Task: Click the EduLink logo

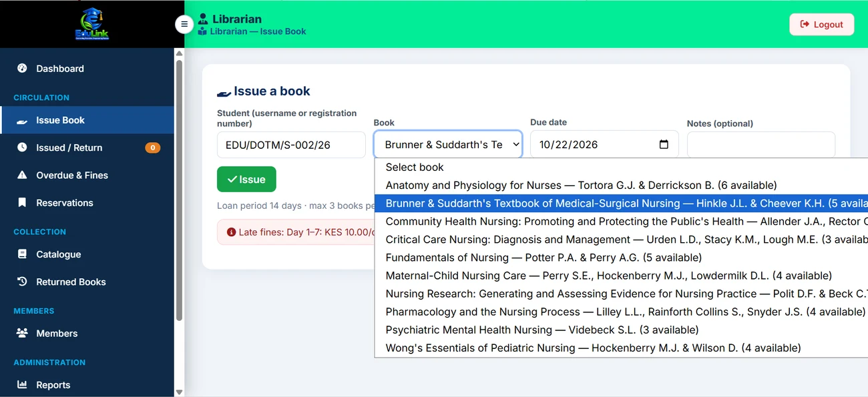Action: [92, 24]
